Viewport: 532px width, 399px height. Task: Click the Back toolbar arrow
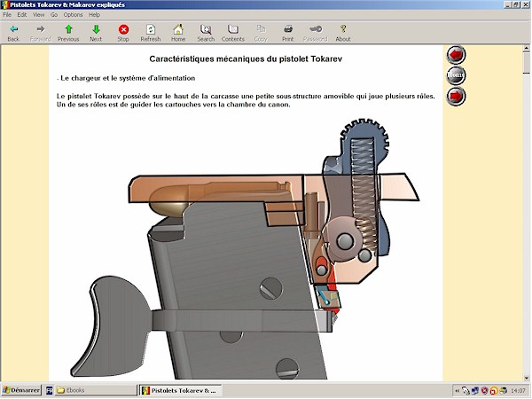pos(13,33)
